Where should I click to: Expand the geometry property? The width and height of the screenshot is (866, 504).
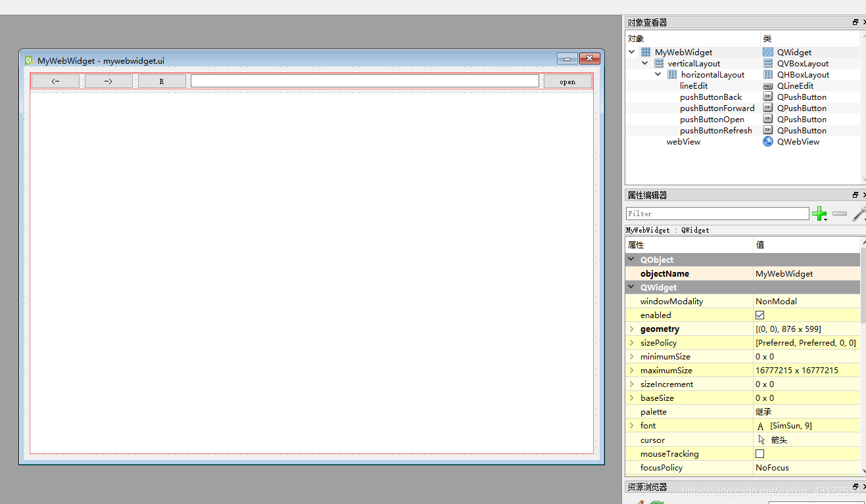(632, 329)
